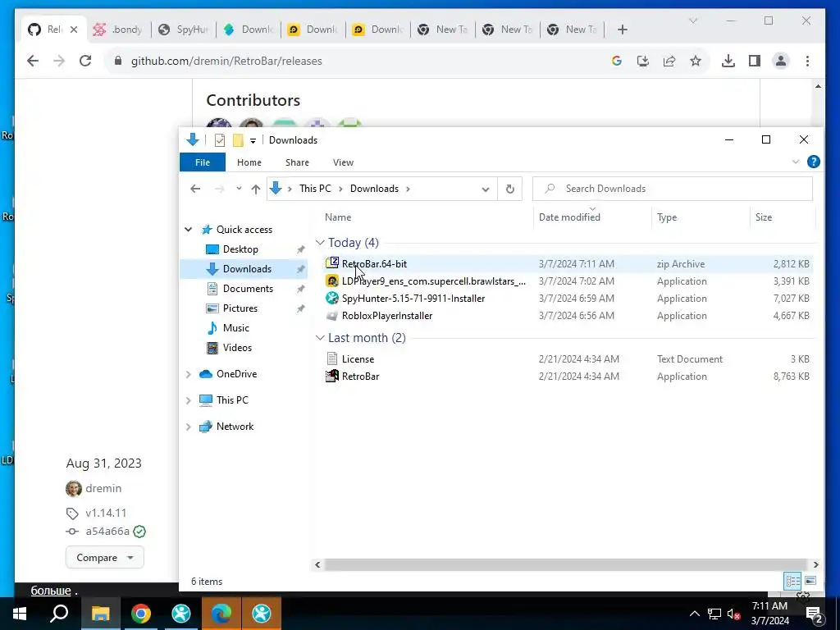Select Videos in navigation pane
Viewport: 840px width, 630px height.
coord(237,348)
